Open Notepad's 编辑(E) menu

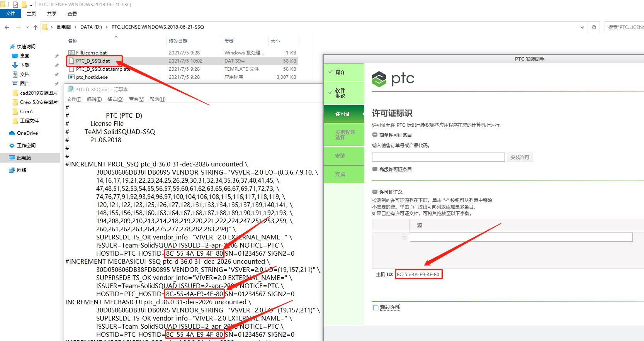pos(94,99)
